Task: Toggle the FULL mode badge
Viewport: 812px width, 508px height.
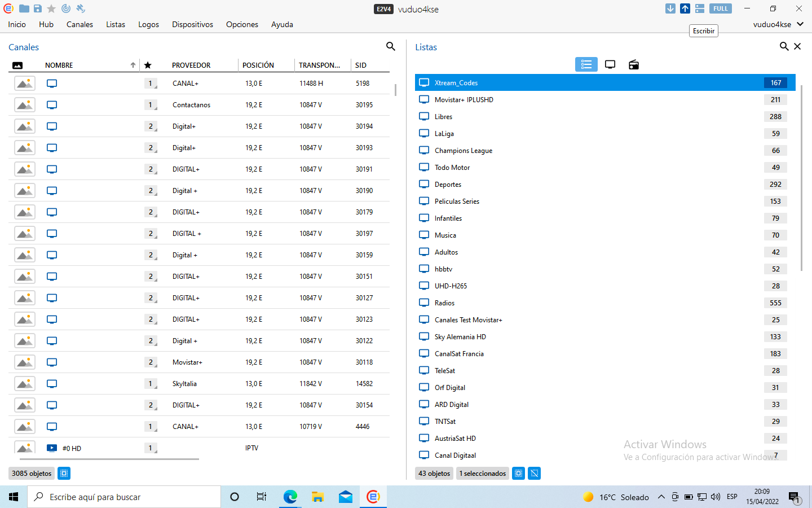Action: point(720,8)
